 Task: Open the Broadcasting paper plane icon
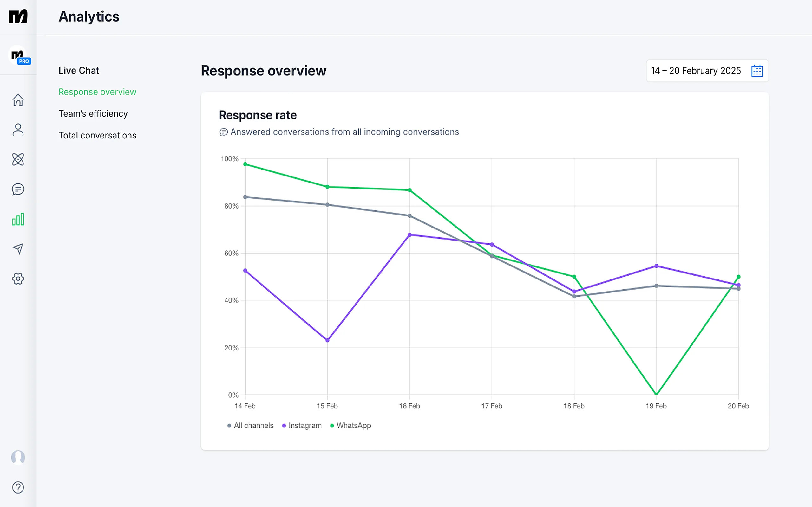tap(18, 249)
